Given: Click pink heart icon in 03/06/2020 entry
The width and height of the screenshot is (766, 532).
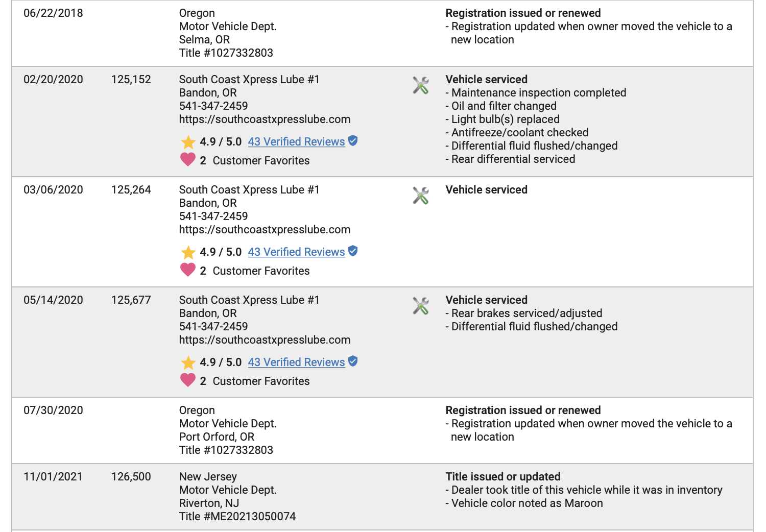Looking at the screenshot, I should 188,270.
